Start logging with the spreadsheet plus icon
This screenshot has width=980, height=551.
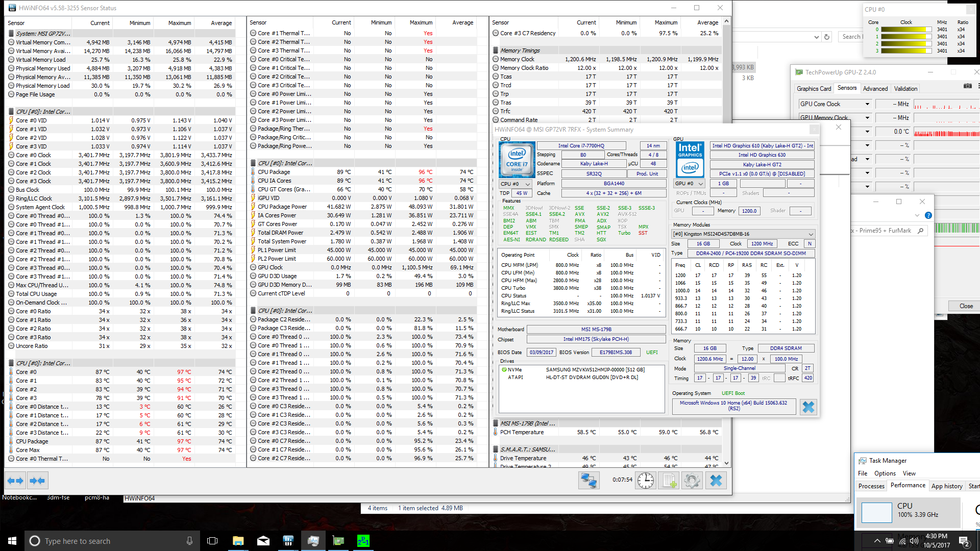click(x=669, y=480)
